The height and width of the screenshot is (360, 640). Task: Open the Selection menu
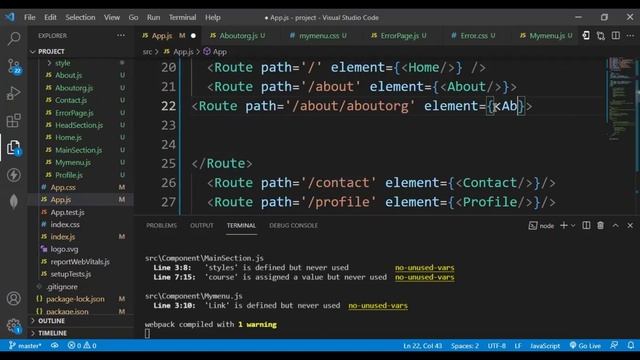tap(80, 17)
